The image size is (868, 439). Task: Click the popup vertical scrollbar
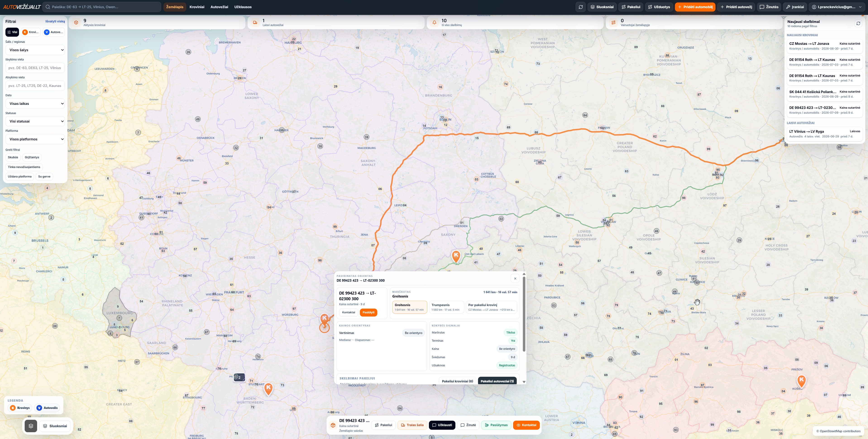point(524,314)
